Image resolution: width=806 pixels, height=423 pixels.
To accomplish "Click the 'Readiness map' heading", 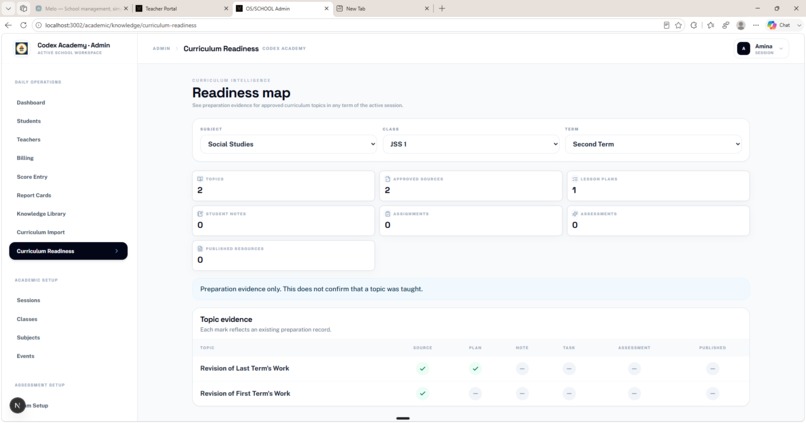I will point(241,93).
